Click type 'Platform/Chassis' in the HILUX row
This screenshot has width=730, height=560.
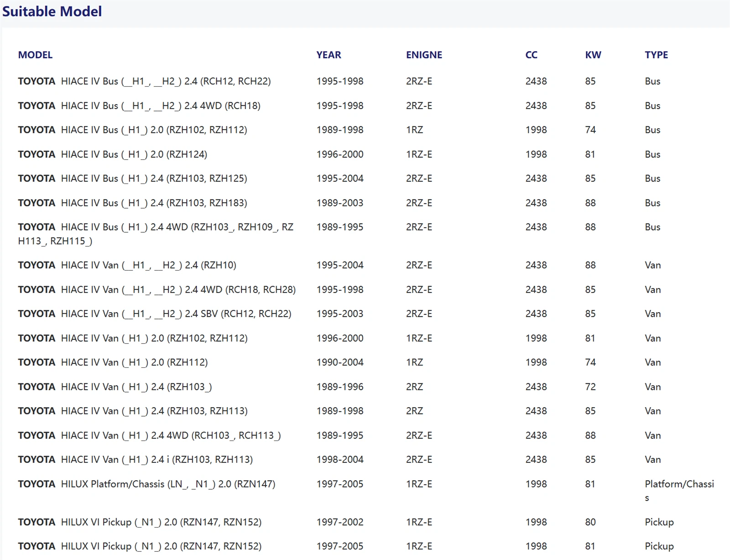[x=679, y=491]
